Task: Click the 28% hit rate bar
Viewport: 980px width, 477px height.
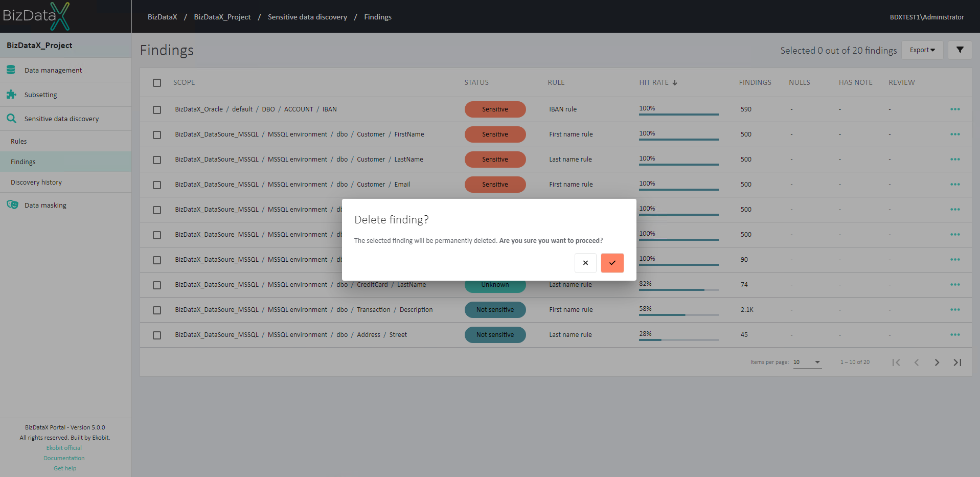Action: click(x=678, y=340)
